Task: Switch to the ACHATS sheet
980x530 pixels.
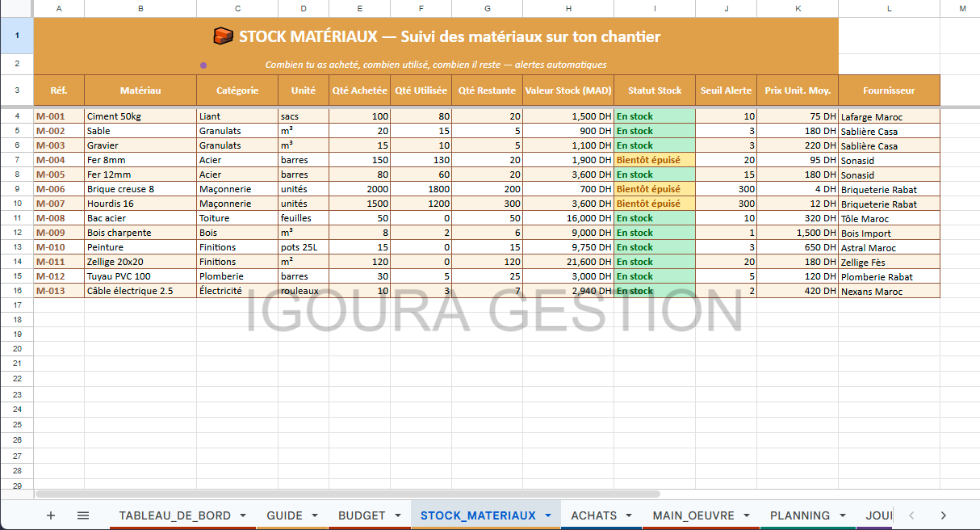Action: pos(593,515)
